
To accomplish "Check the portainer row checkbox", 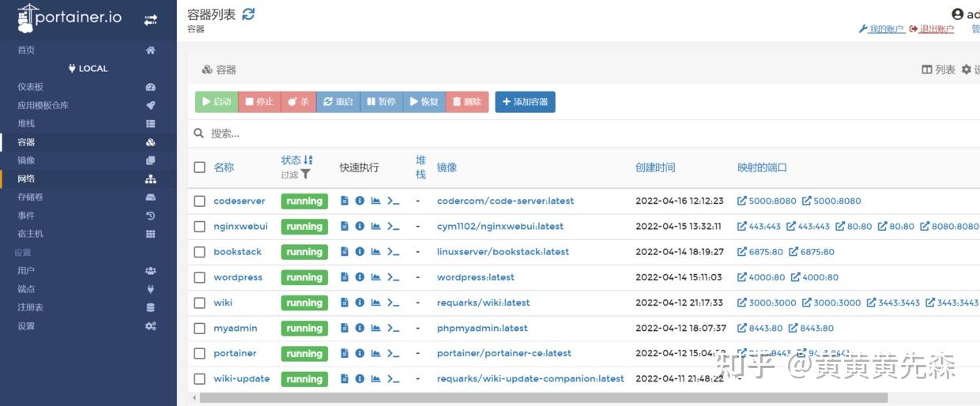I will point(199,353).
